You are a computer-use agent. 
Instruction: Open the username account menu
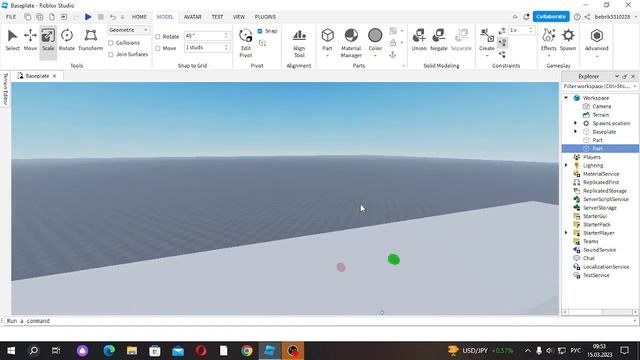tap(616, 17)
